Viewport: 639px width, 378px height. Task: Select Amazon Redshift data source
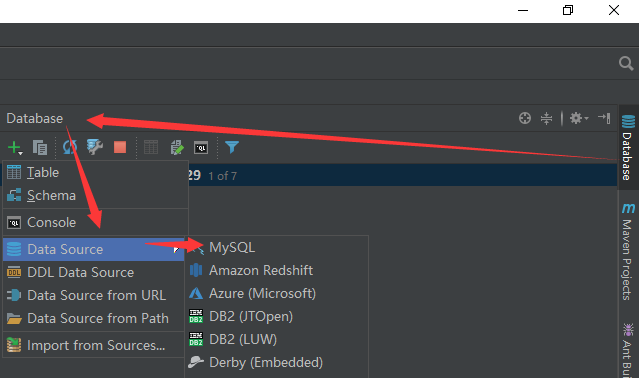point(277,270)
